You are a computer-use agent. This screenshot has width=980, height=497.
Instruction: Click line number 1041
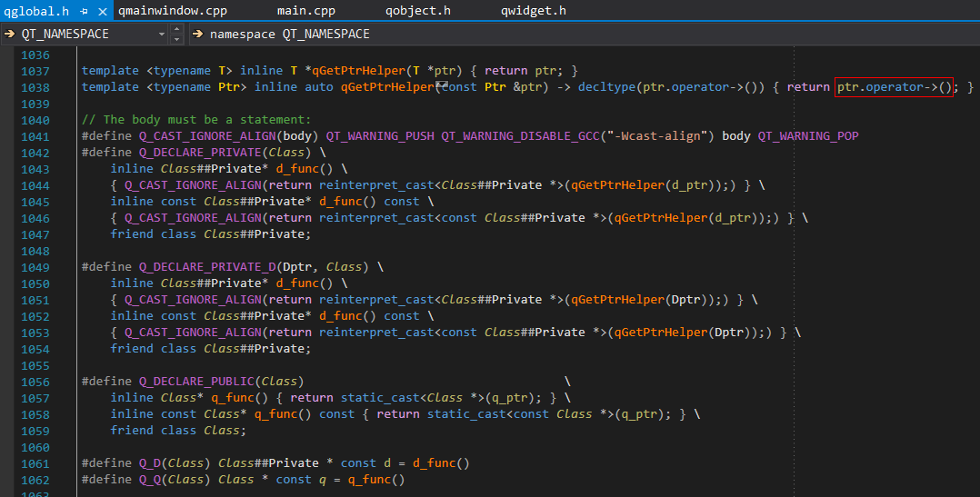[x=35, y=136]
